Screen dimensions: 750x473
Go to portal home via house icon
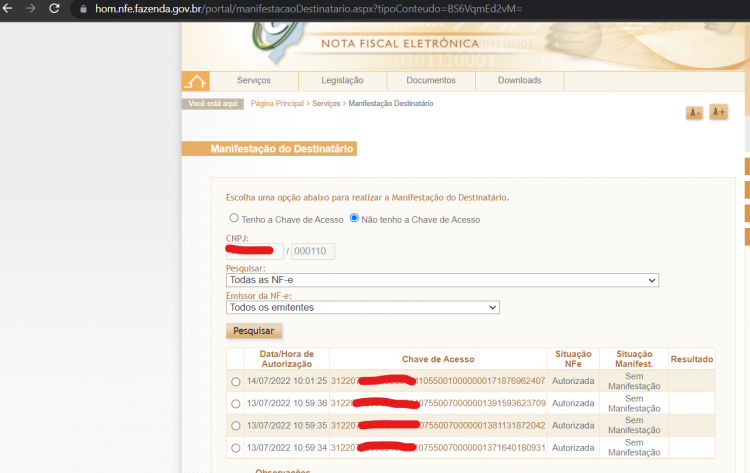[x=196, y=81]
